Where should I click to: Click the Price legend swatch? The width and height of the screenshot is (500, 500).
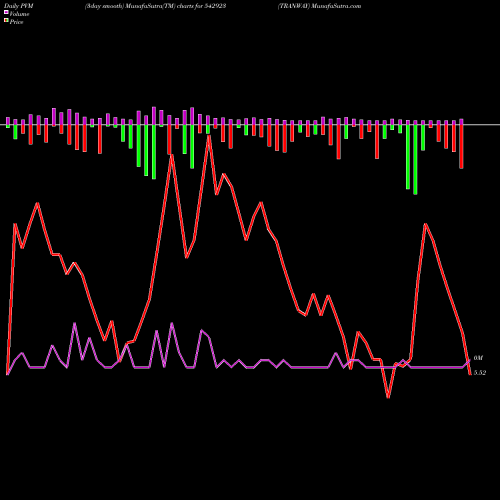point(6,21)
